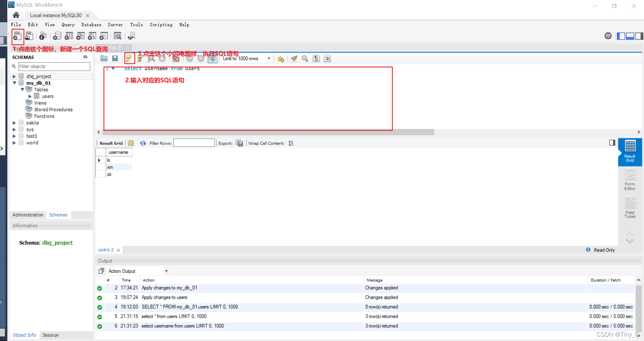Create a new SQL tab via toolbar icon
Viewport: 644px width, 341px height.
[18, 36]
